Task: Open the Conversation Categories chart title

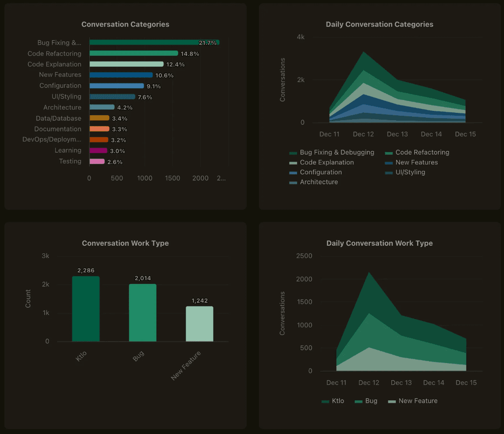Action: pyautogui.click(x=125, y=24)
